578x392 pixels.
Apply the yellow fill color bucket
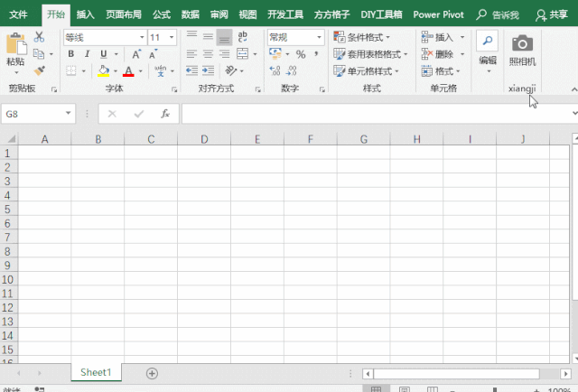[103, 70]
